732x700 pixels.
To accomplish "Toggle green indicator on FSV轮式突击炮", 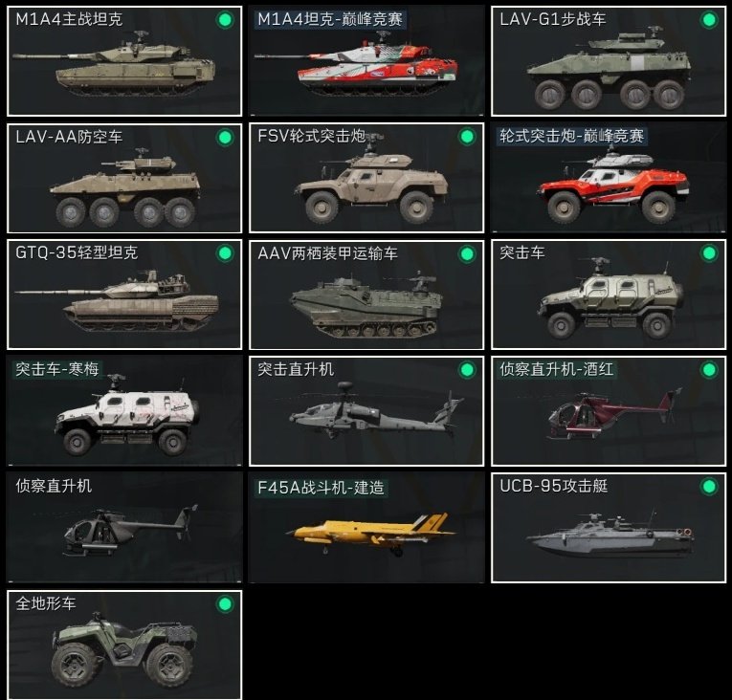I will coord(467,137).
